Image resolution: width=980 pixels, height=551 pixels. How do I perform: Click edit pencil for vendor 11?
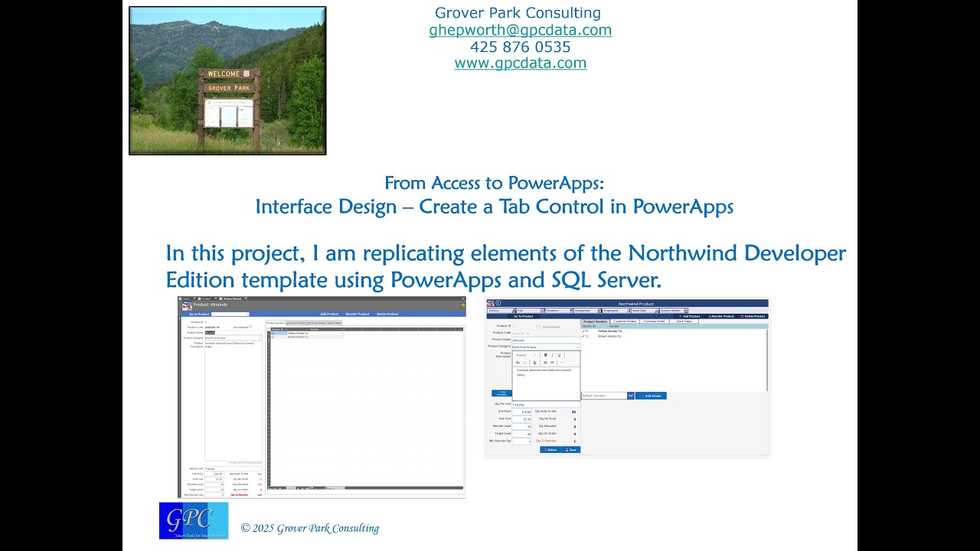(583, 331)
